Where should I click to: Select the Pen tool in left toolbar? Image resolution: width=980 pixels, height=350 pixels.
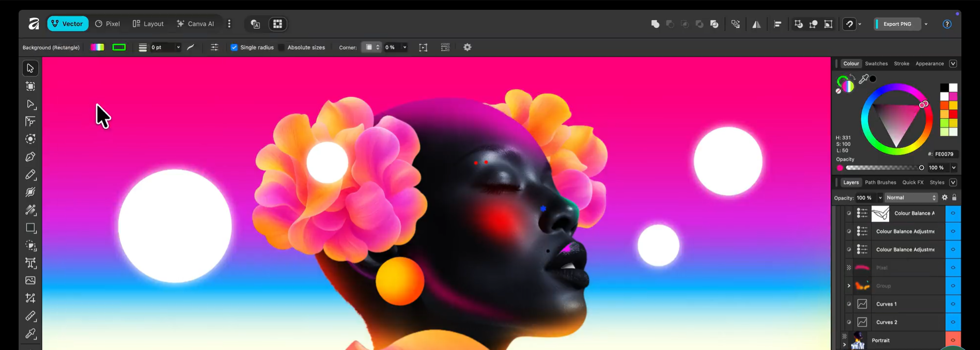click(x=30, y=157)
